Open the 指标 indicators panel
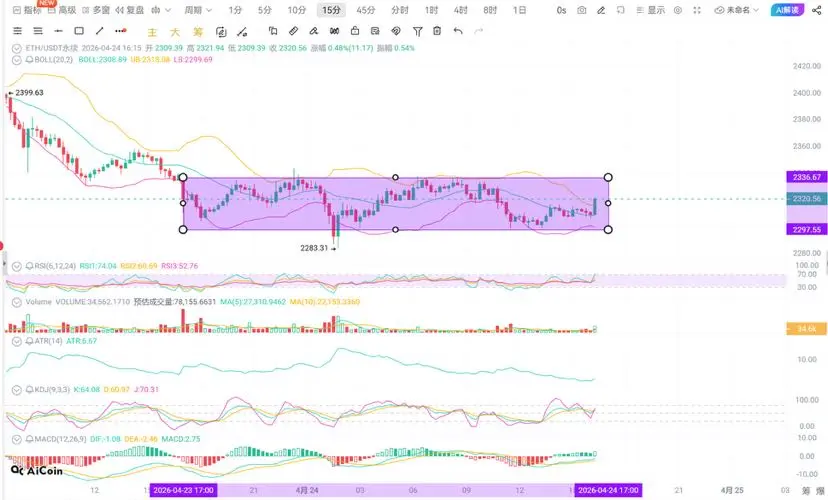This screenshot has height=500, width=828. click(27, 10)
